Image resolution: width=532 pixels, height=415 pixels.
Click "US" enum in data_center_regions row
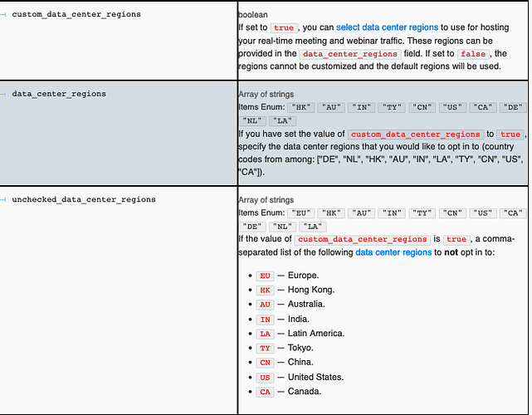pos(452,108)
